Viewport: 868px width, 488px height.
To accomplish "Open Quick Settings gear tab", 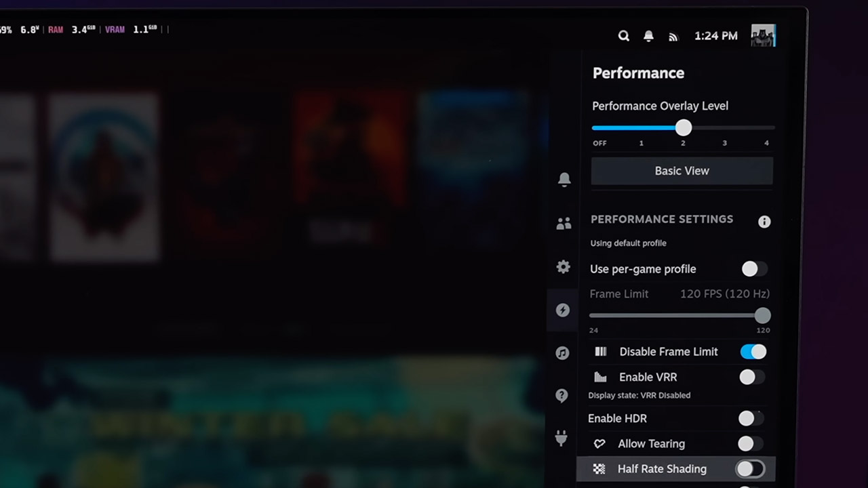I will (x=563, y=267).
